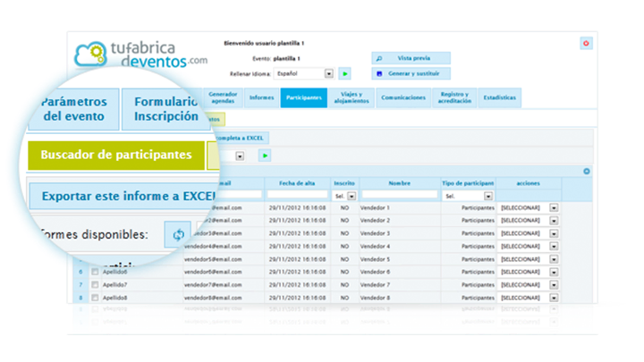Image resolution: width=644 pixels, height=362 pixels.
Task: Click blue round icon at table header right
Action: [587, 172]
